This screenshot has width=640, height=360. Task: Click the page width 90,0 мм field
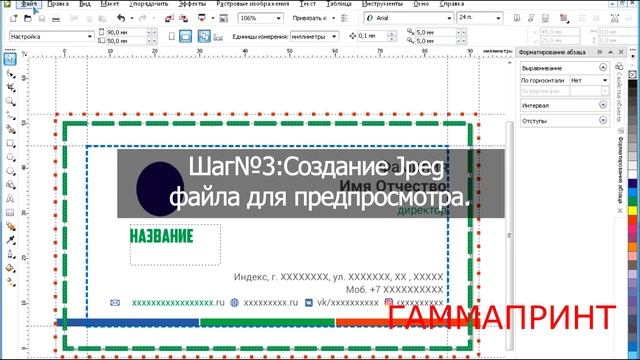pos(126,32)
